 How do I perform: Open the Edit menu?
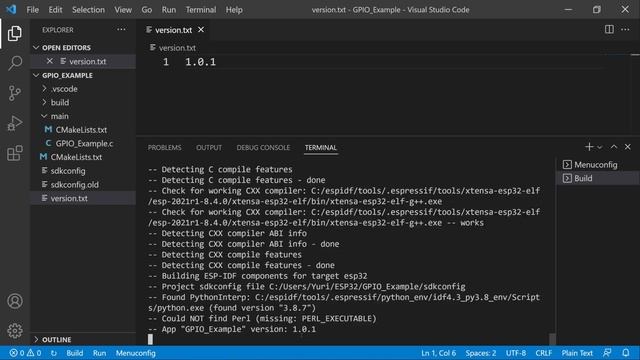point(55,9)
